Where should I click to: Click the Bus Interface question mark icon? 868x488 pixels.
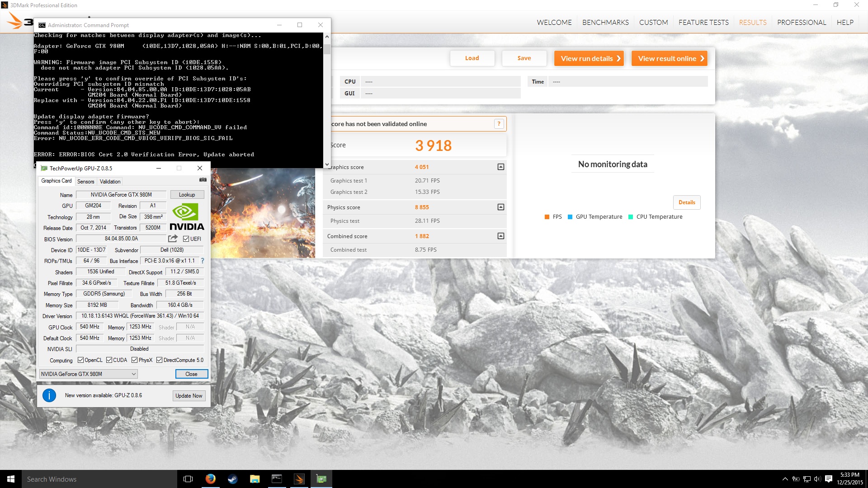pyautogui.click(x=203, y=261)
